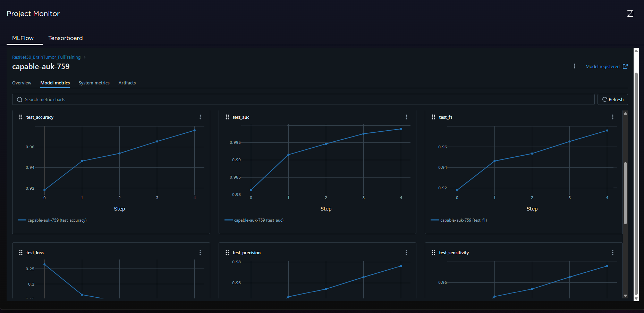This screenshot has height=313, width=644.
Task: Click the Project Monitor heading
Action: (33, 14)
